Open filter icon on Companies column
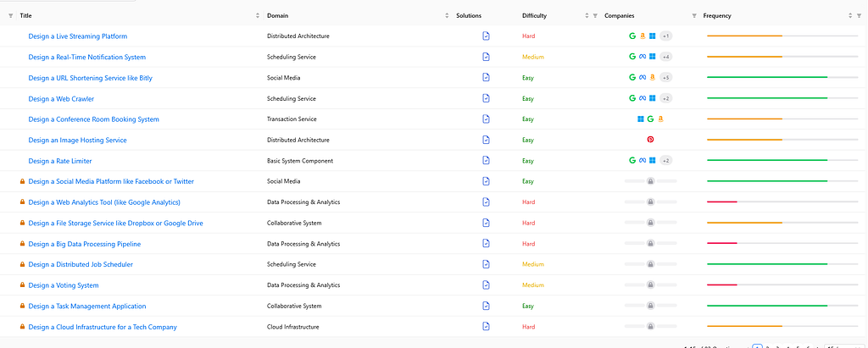The width and height of the screenshot is (868, 348). [694, 16]
